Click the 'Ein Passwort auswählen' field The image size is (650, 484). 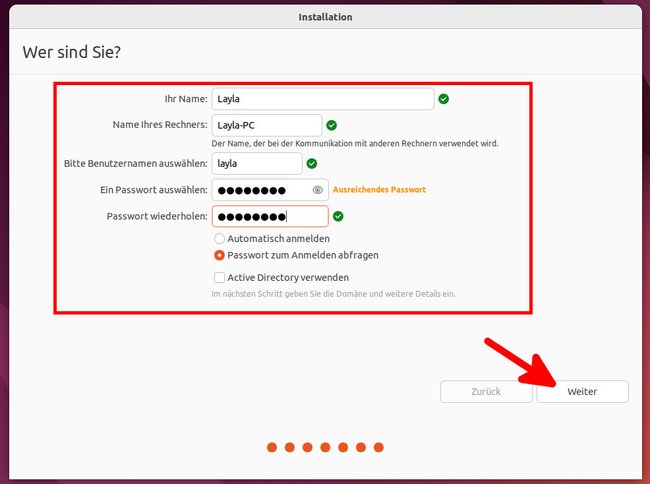tap(270, 190)
